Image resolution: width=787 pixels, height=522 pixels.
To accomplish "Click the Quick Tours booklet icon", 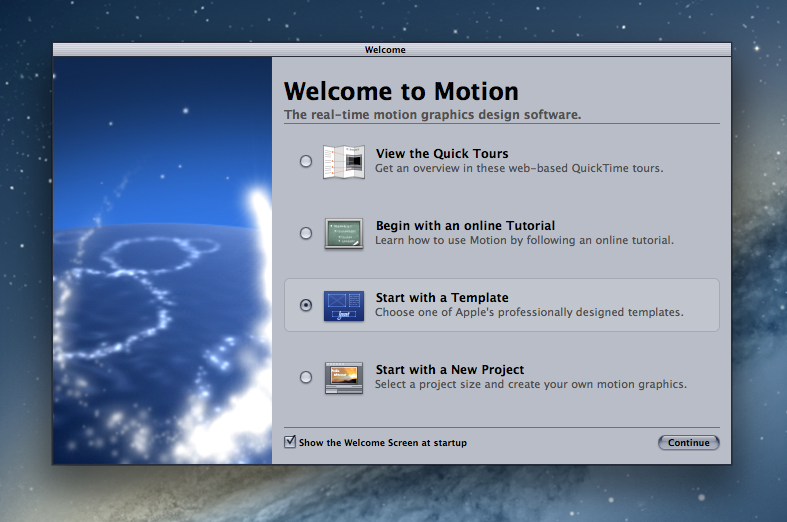I will pos(344,162).
